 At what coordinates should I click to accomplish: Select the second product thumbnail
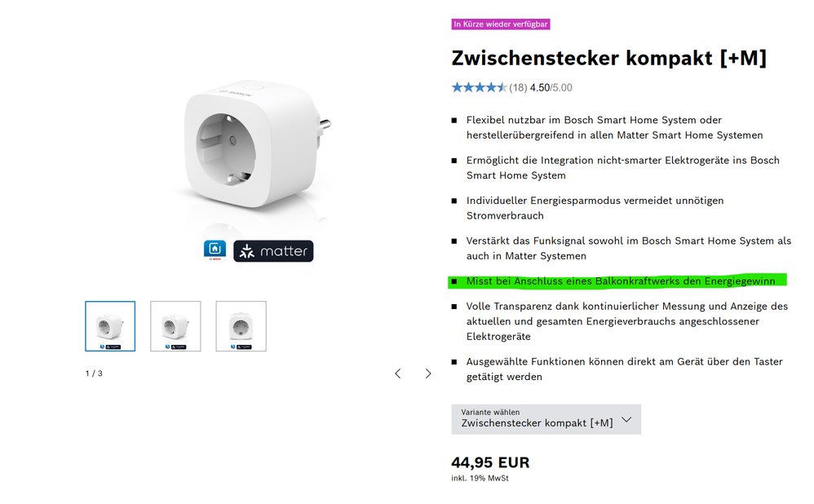[x=175, y=326]
